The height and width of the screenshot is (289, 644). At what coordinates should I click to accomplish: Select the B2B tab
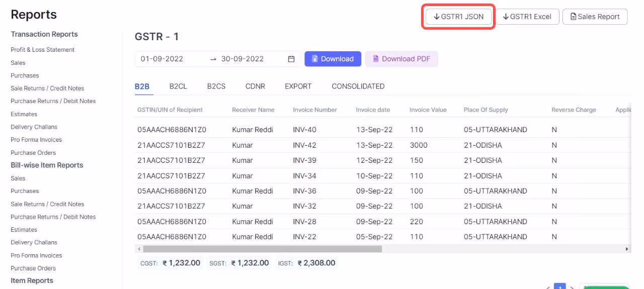coord(142,86)
